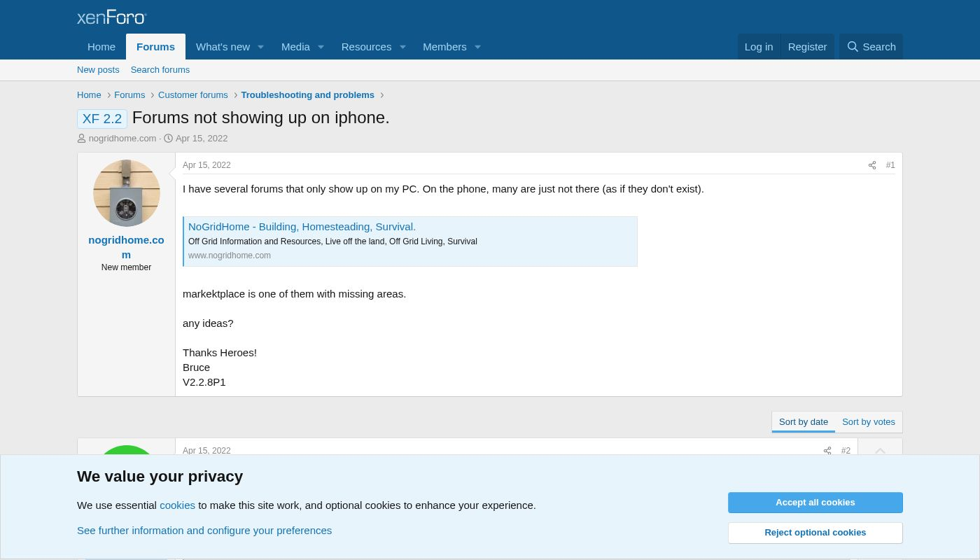Screen dimensions: 980x560
Task: Accept all cookies
Action: click(x=815, y=503)
